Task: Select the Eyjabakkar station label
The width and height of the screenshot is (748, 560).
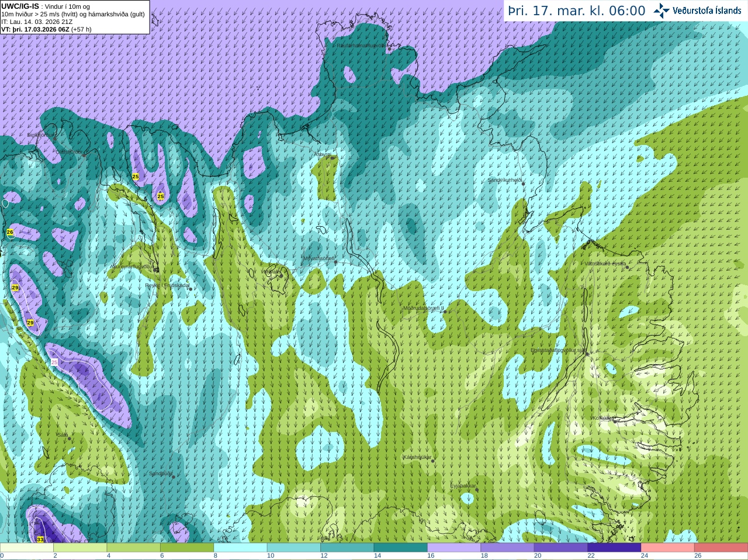Action: [x=463, y=486]
